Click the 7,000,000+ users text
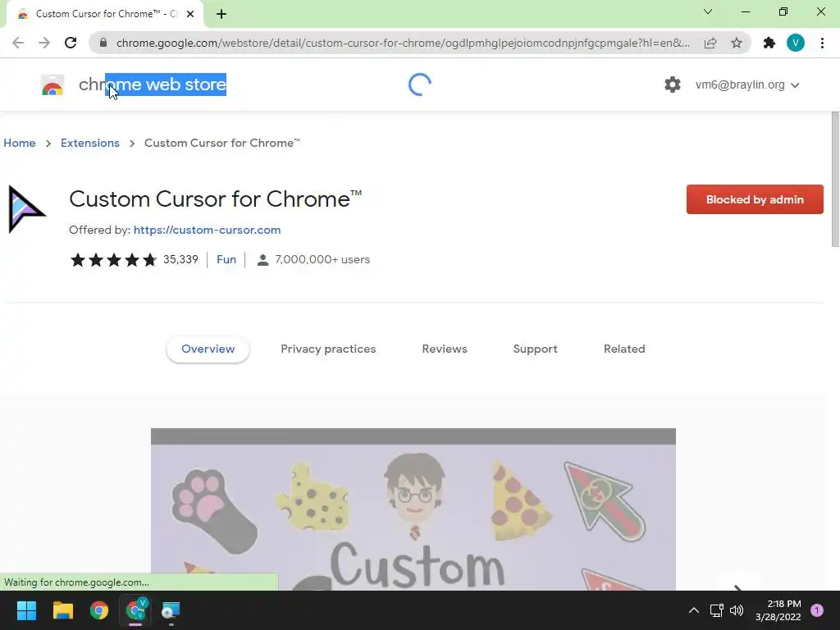Image resolution: width=840 pixels, height=630 pixels. tap(322, 259)
